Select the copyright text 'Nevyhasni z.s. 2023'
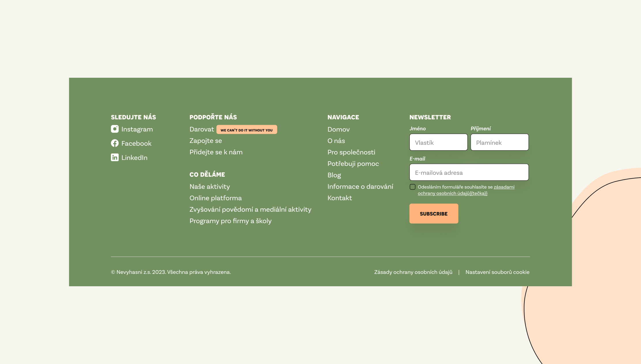The width and height of the screenshot is (641, 364). click(141, 272)
